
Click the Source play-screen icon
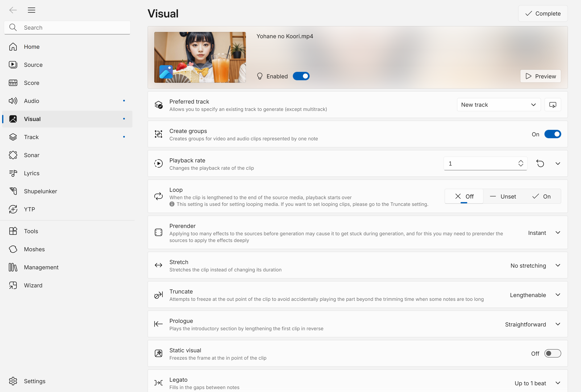pyautogui.click(x=13, y=65)
